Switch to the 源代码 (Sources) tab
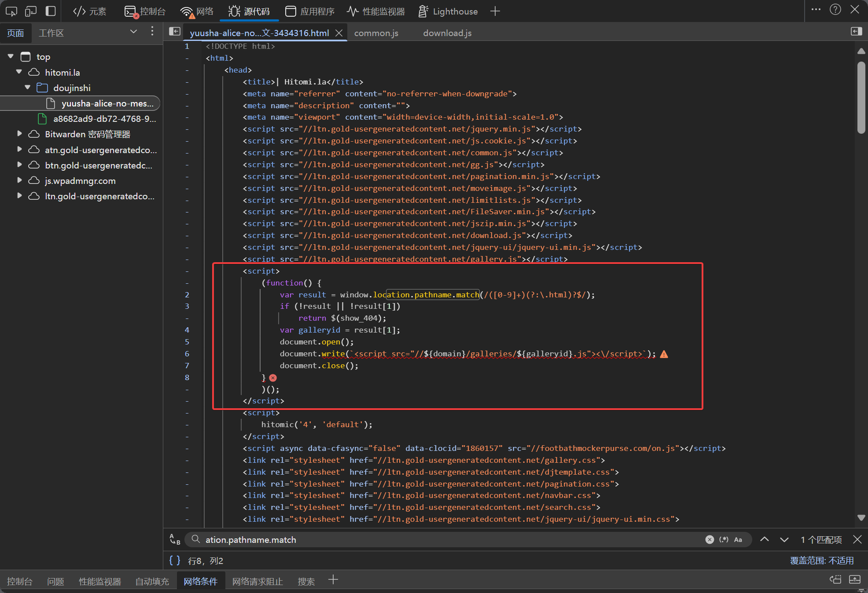868x593 pixels. (x=249, y=11)
